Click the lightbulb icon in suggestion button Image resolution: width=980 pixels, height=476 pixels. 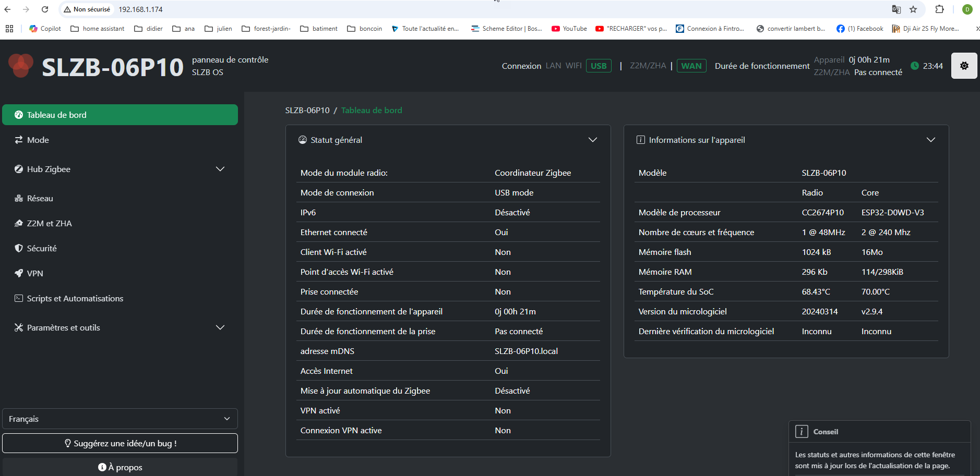(68, 443)
